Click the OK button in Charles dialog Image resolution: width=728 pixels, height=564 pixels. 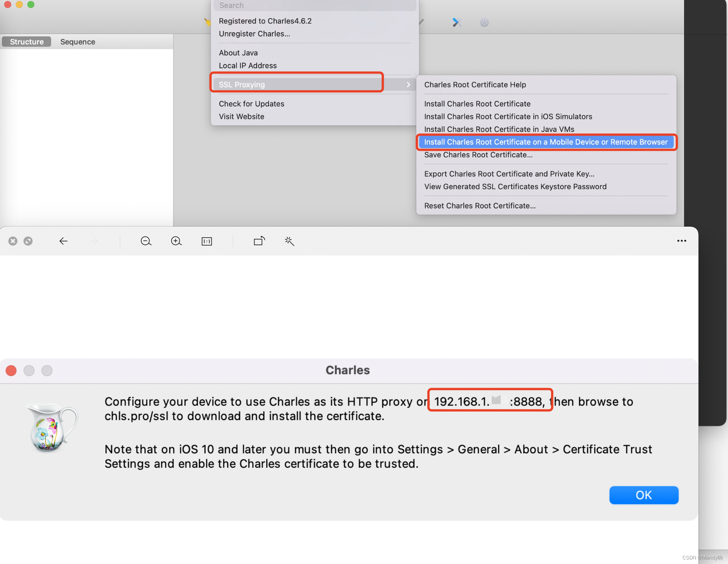pos(644,495)
